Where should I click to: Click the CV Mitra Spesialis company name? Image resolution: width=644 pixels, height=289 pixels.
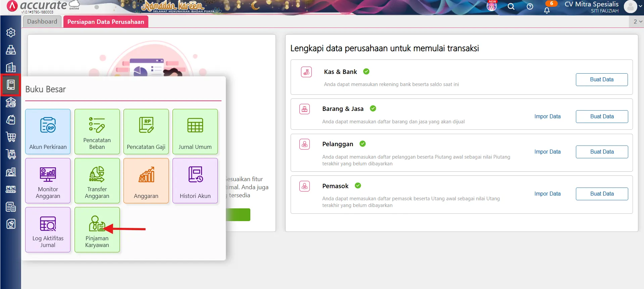[591, 4]
